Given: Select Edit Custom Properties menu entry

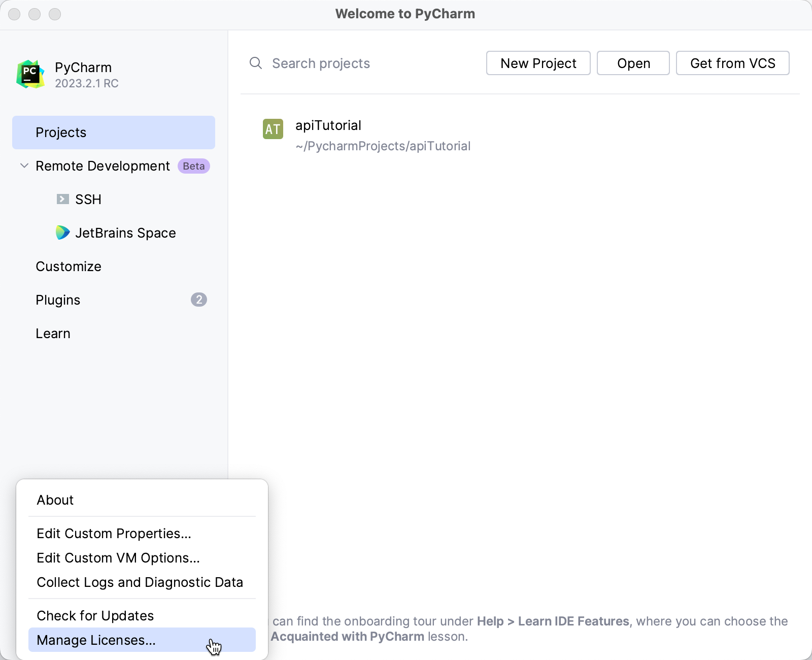Looking at the screenshot, I should (113, 534).
